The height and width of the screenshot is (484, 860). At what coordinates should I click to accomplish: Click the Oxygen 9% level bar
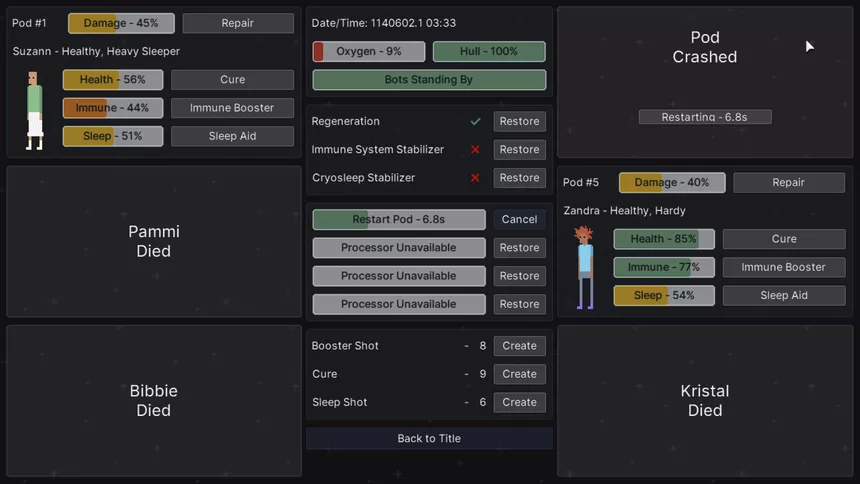(x=369, y=51)
